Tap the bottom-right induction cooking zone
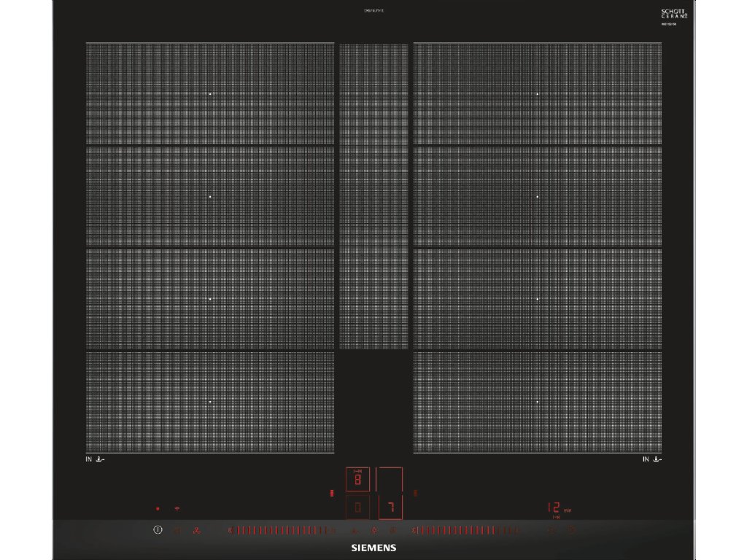This screenshot has height=560, width=747. click(538, 402)
